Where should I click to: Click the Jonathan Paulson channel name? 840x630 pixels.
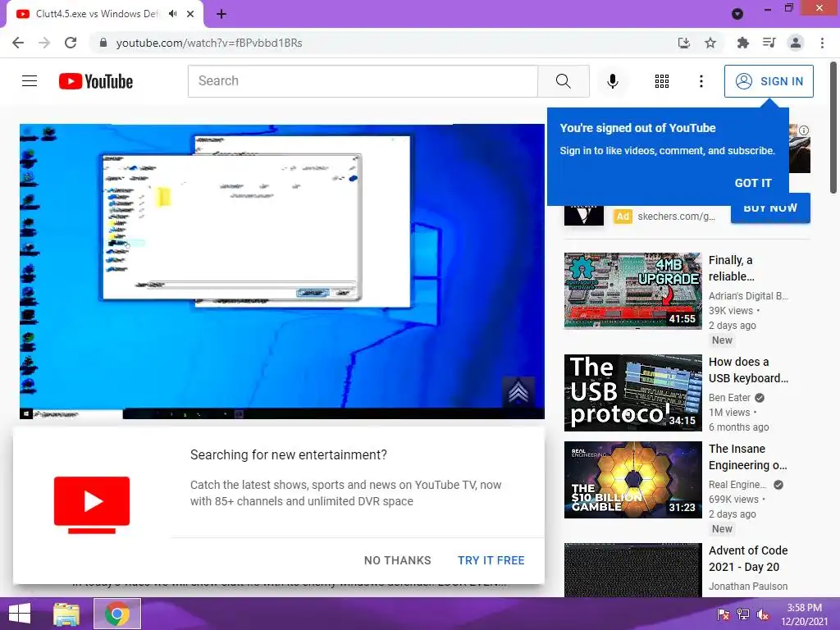748,586
